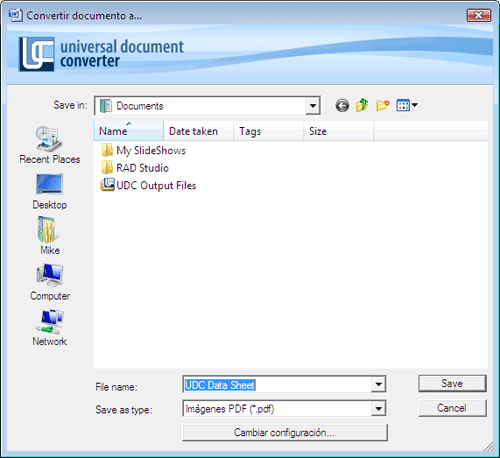500x458 pixels.
Task: Open the Recent Places shortcut
Action: tap(50, 145)
